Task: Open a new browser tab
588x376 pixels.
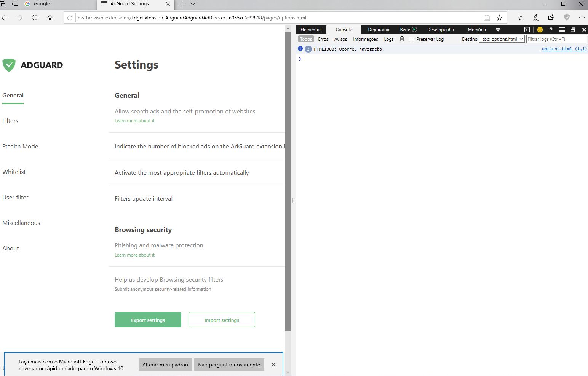Action: point(181,4)
